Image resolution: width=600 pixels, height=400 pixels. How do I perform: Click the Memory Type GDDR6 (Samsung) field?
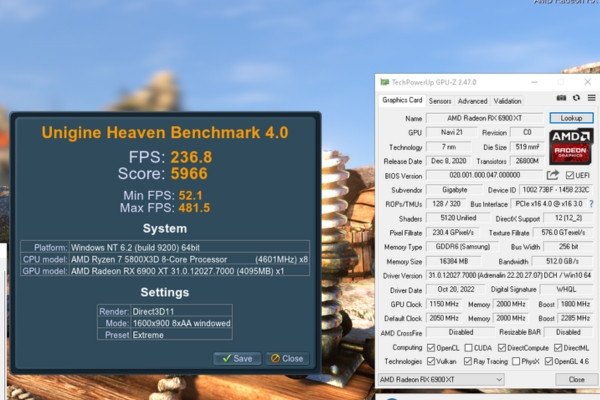tap(463, 247)
